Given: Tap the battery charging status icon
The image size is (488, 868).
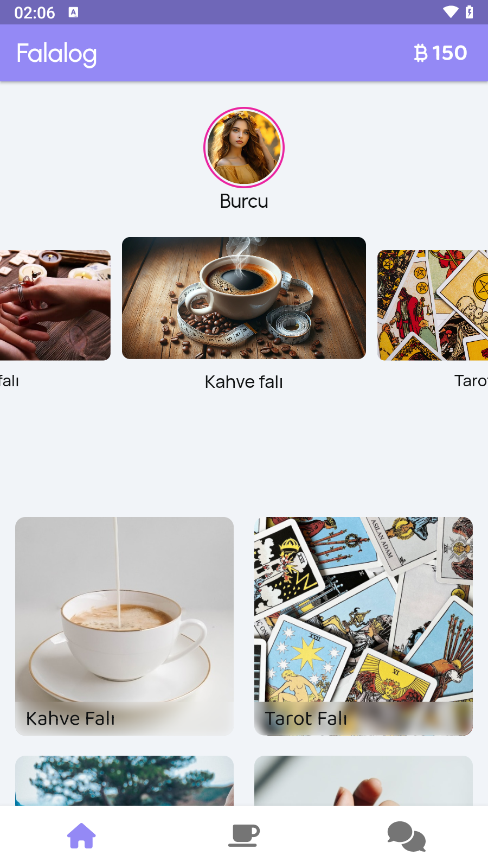Looking at the screenshot, I should click(470, 12).
